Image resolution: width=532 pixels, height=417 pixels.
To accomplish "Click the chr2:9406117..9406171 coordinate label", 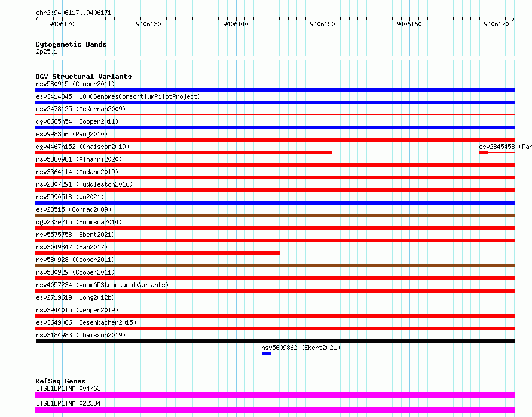I will (x=74, y=13).
